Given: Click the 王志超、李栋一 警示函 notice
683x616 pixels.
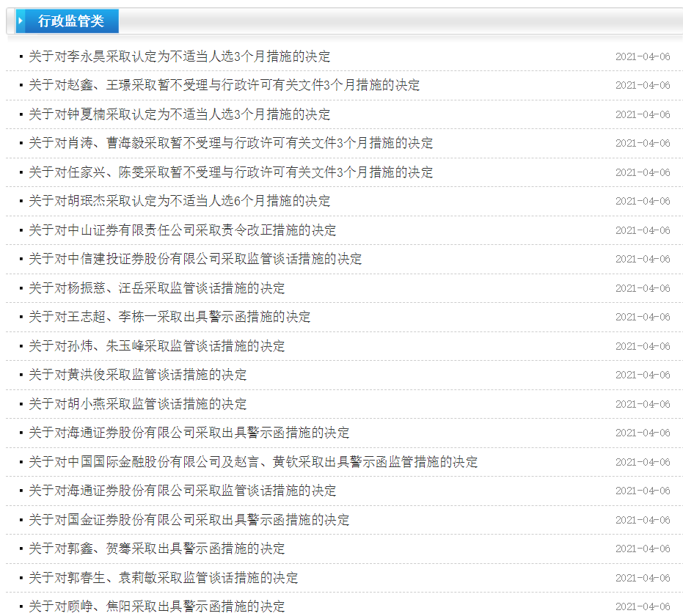Looking at the screenshot, I should pyautogui.click(x=169, y=317).
